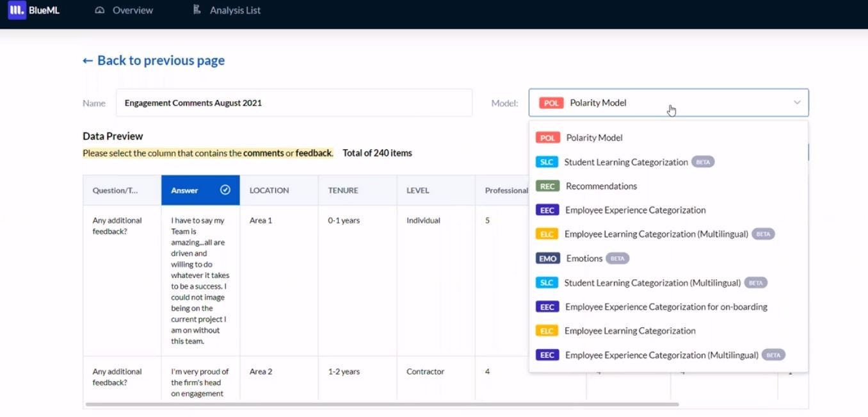Viewport: 868px width, 417px height.
Task: Choose the Emotions model
Action: click(668, 258)
